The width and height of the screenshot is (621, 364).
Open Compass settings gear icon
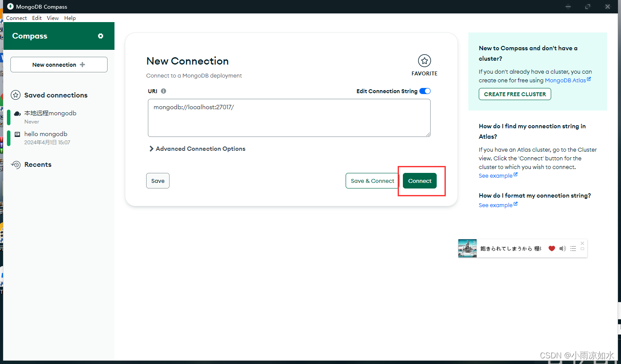[x=101, y=36]
